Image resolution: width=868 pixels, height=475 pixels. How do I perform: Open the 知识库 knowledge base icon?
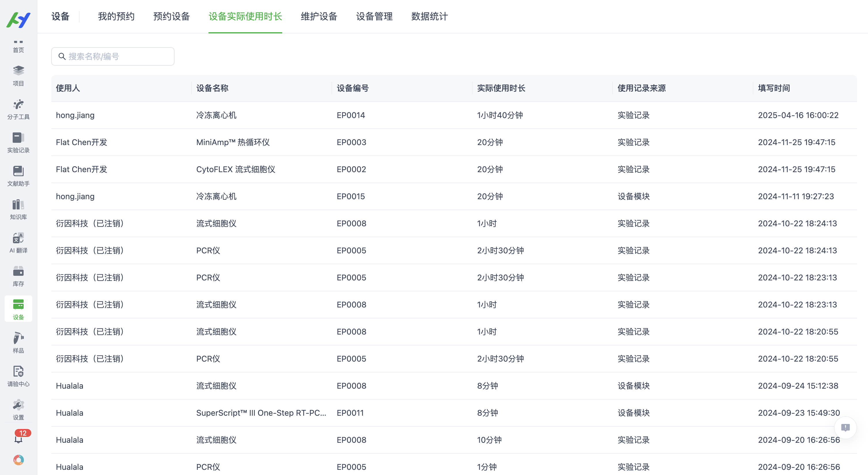pyautogui.click(x=18, y=208)
